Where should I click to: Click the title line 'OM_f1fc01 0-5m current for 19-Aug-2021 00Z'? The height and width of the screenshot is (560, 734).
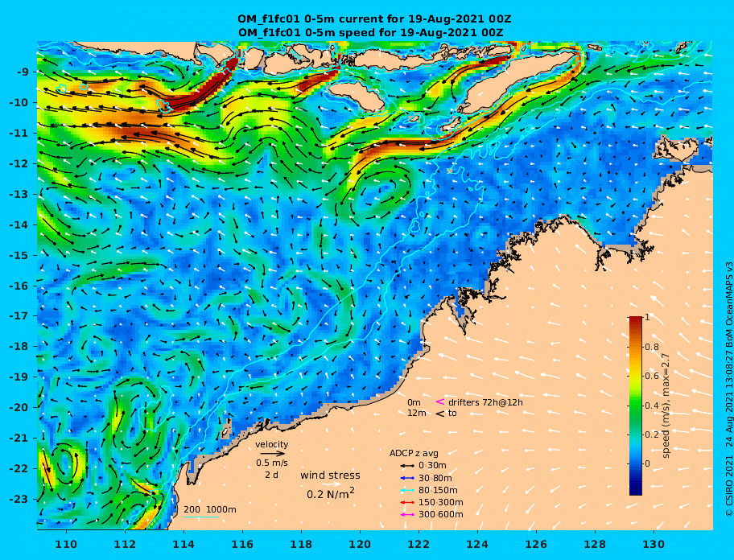click(374, 19)
